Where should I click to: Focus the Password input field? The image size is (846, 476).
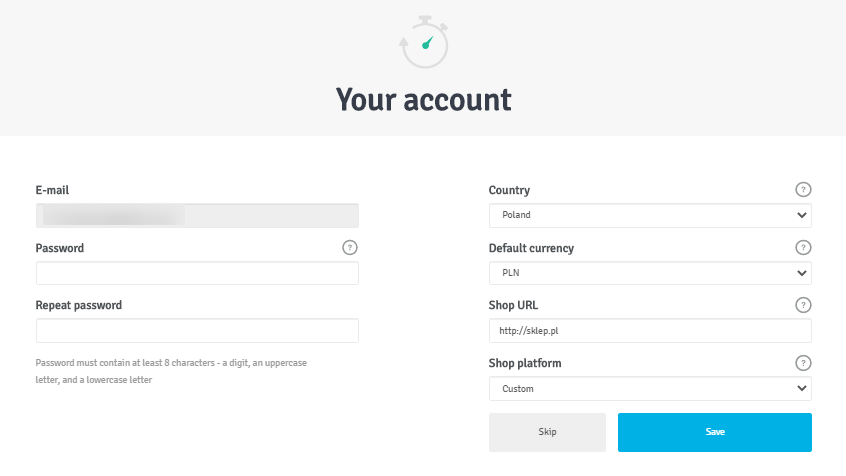pyautogui.click(x=197, y=273)
